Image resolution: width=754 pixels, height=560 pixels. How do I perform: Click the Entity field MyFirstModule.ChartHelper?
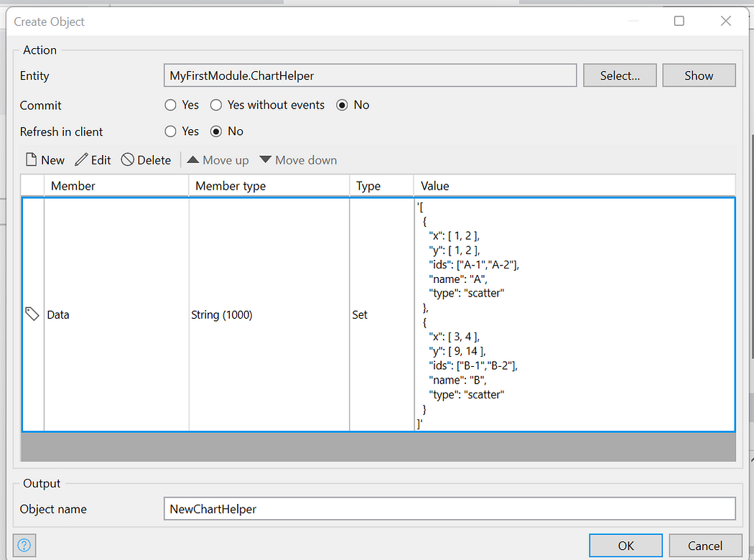370,75
